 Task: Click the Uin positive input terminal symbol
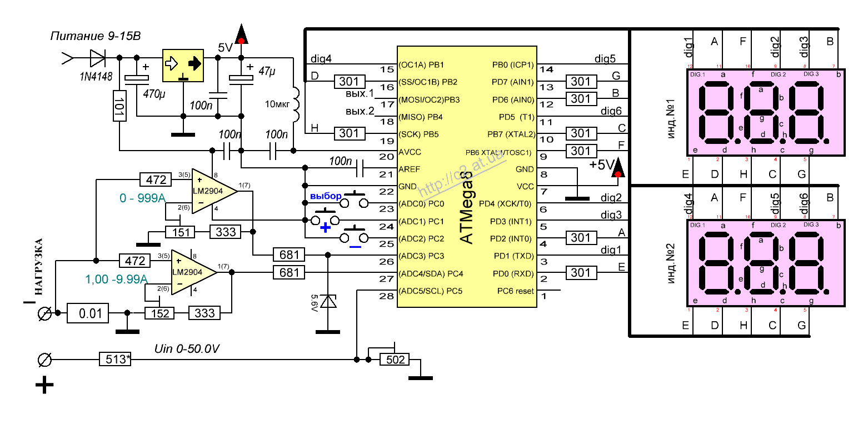pos(44,360)
